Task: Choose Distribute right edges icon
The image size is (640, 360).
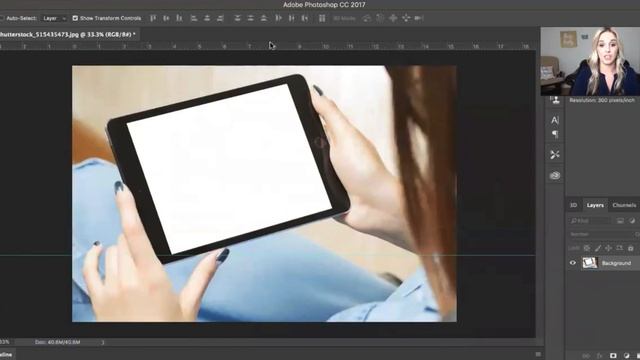Action: point(304,18)
